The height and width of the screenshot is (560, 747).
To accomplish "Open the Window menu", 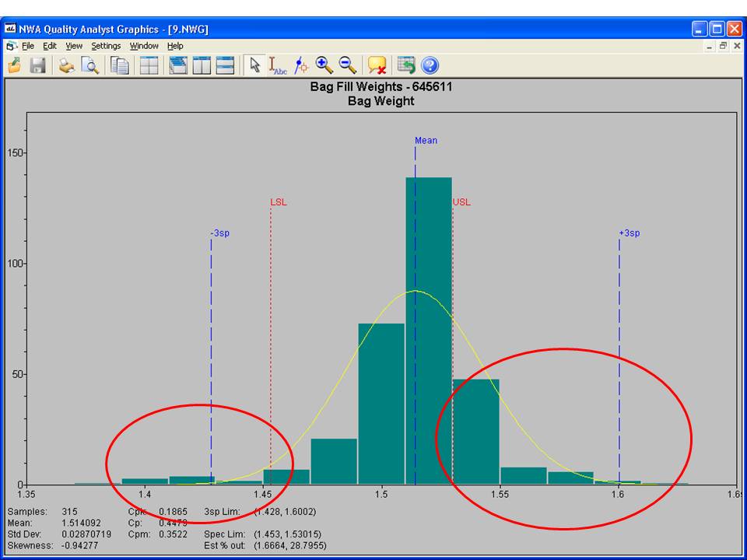I will tap(144, 46).
